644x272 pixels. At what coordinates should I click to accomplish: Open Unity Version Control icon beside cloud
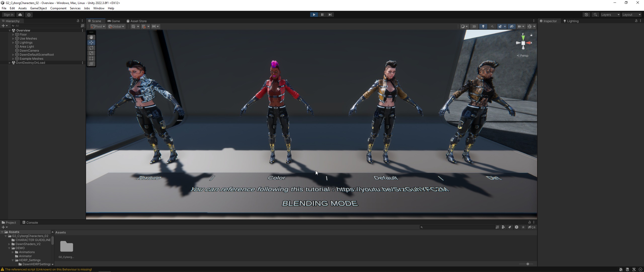pyautogui.click(x=29, y=15)
